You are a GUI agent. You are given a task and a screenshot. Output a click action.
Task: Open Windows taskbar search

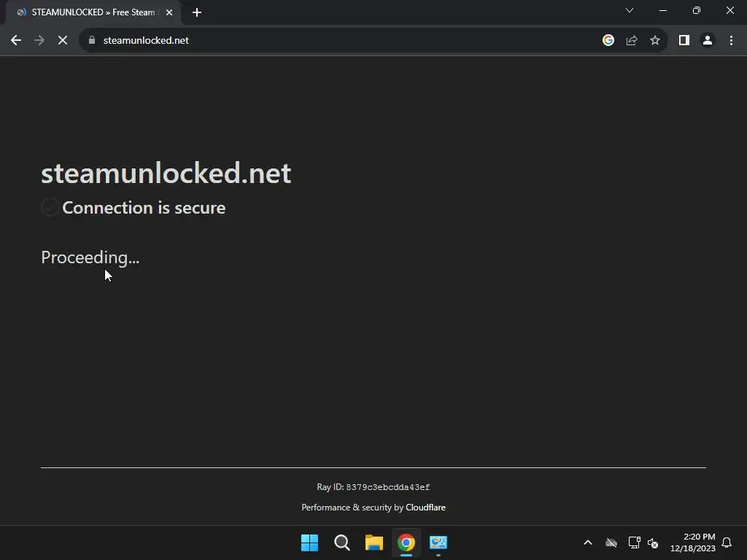tap(341, 542)
